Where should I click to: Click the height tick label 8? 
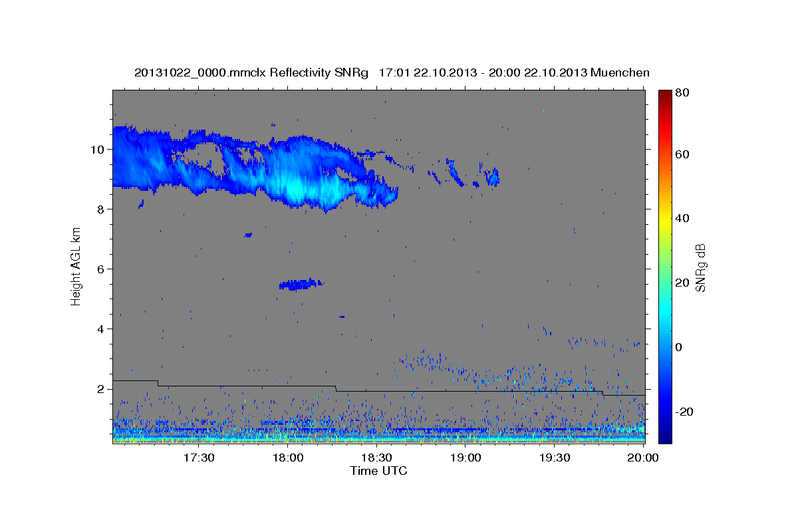click(x=102, y=209)
